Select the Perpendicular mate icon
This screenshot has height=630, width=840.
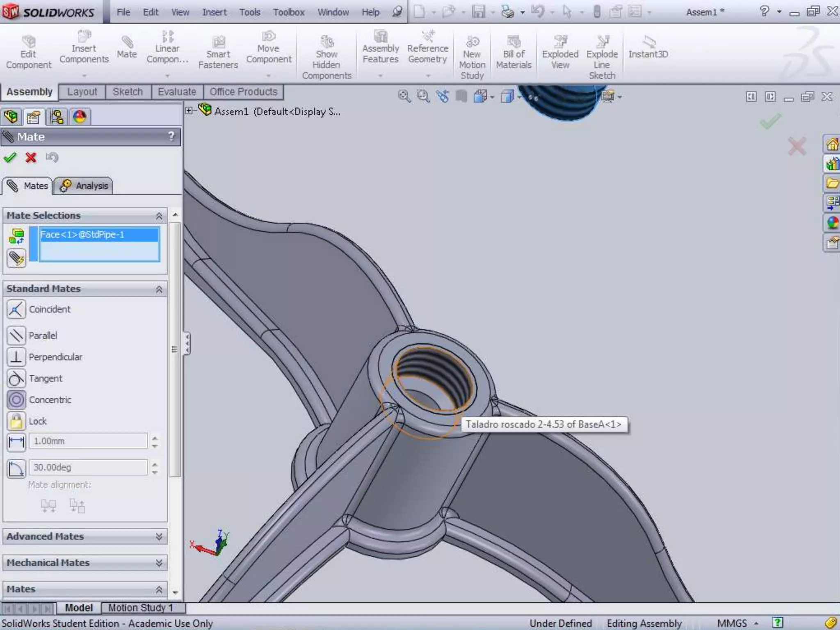click(x=16, y=357)
